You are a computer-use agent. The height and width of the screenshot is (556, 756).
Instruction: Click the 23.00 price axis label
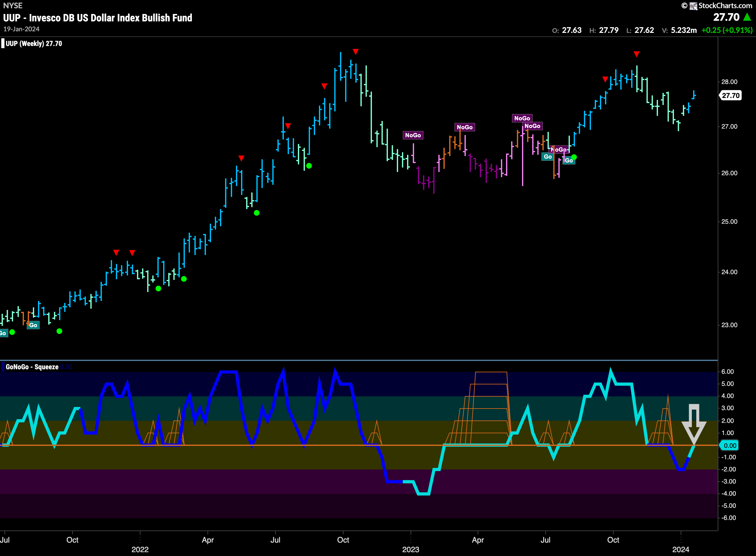[729, 325]
